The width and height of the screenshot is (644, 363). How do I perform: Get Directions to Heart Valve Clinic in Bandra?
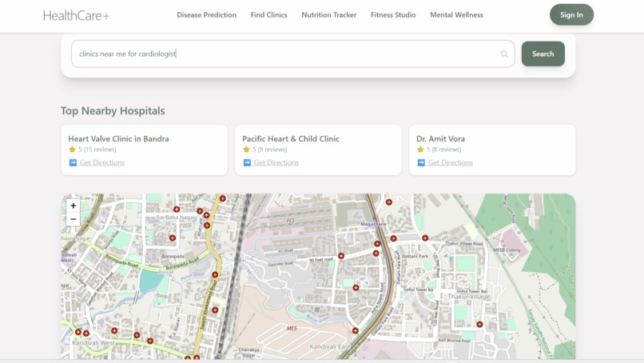101,162
